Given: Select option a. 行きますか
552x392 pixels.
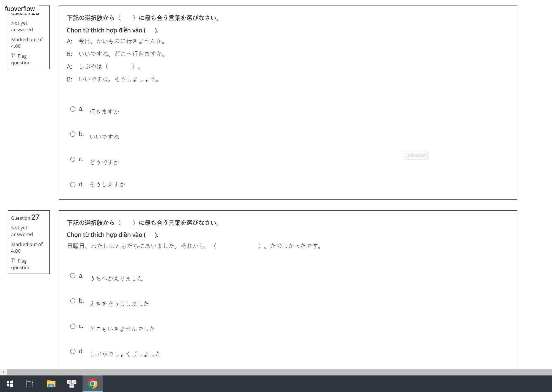Looking at the screenshot, I should pos(73,109).
